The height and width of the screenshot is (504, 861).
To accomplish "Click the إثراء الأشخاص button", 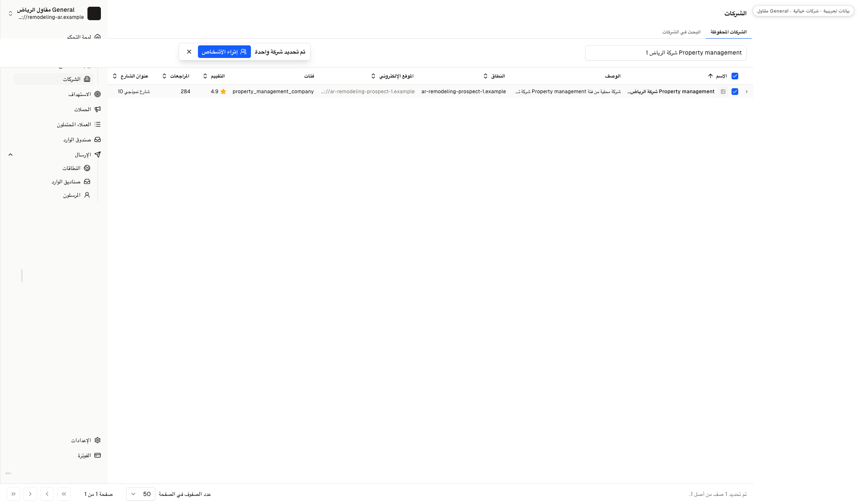I will click(x=224, y=52).
